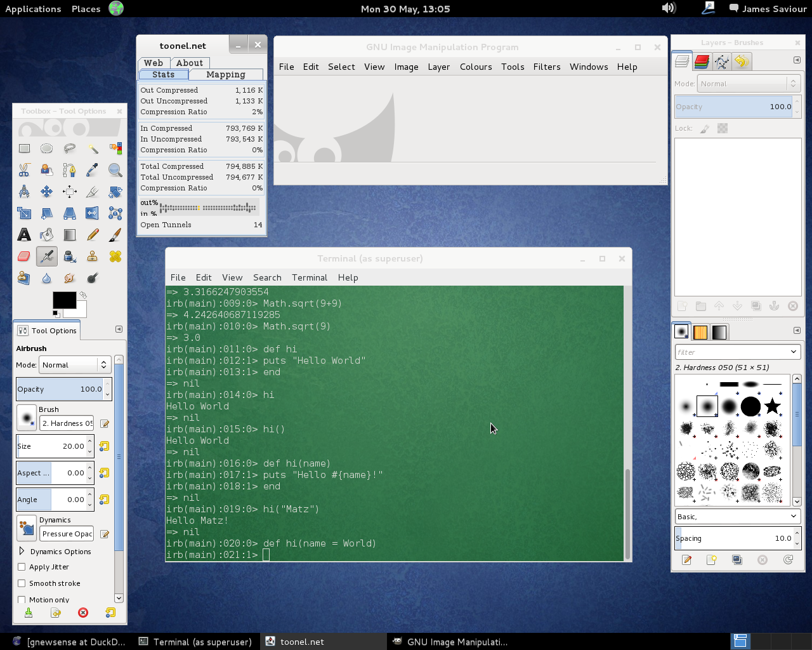Select the Paintbrush tool
The width and height of the screenshot is (812, 650).
(x=115, y=235)
